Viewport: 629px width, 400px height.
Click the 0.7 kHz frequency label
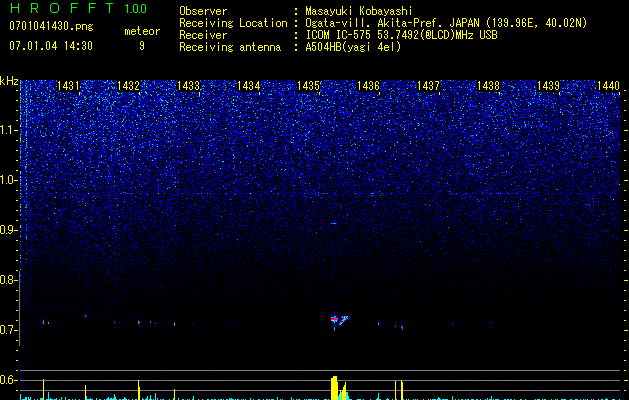(8, 330)
